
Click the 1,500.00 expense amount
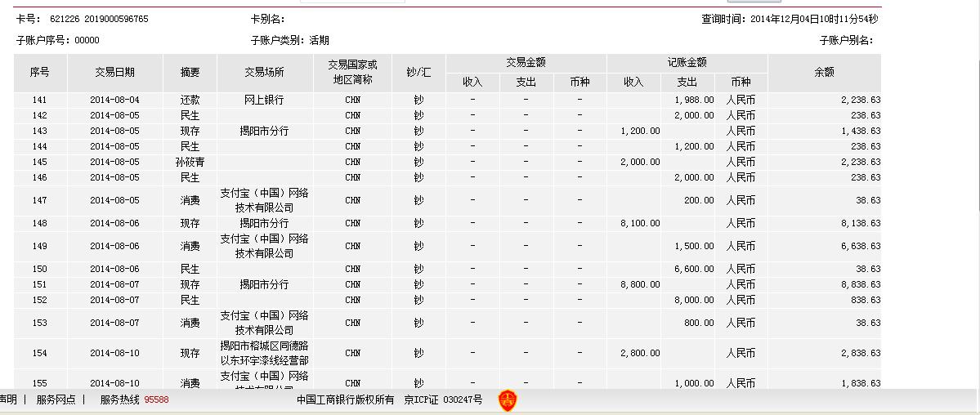694,246
